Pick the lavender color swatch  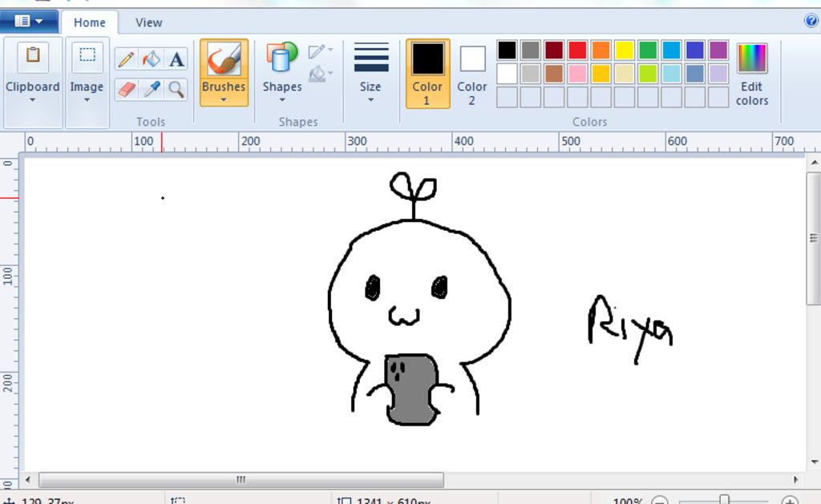719,74
